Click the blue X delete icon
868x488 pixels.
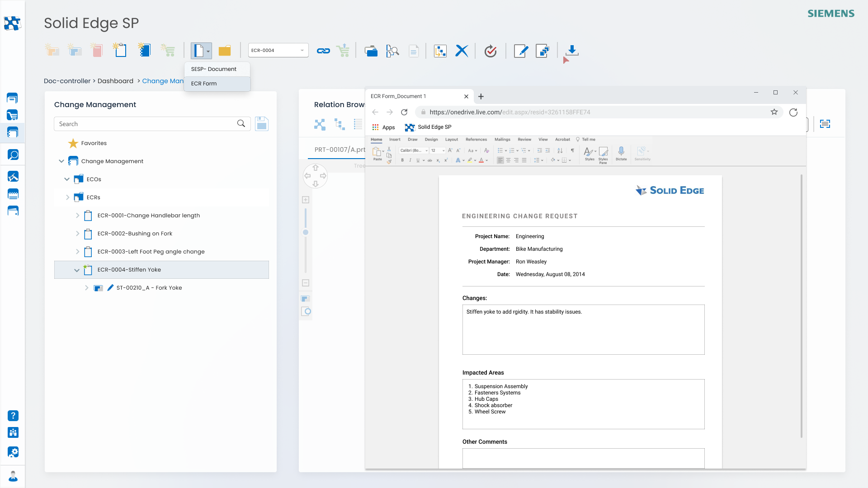462,51
